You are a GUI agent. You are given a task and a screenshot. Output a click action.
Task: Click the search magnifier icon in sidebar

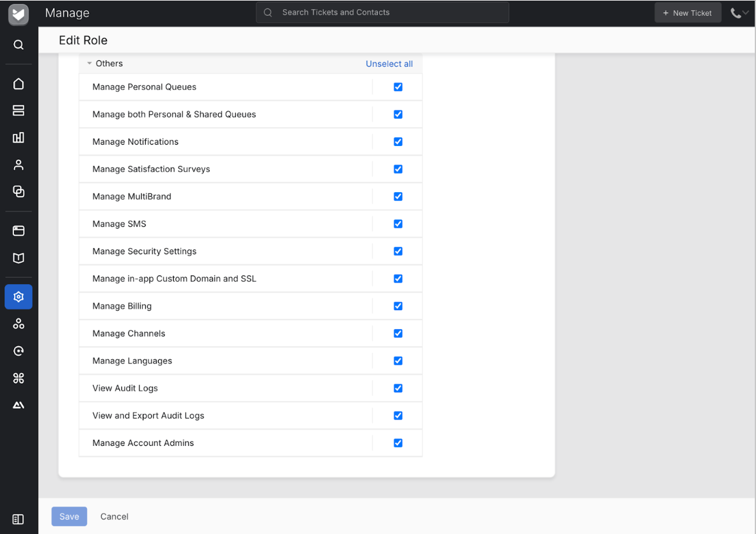[x=18, y=45]
